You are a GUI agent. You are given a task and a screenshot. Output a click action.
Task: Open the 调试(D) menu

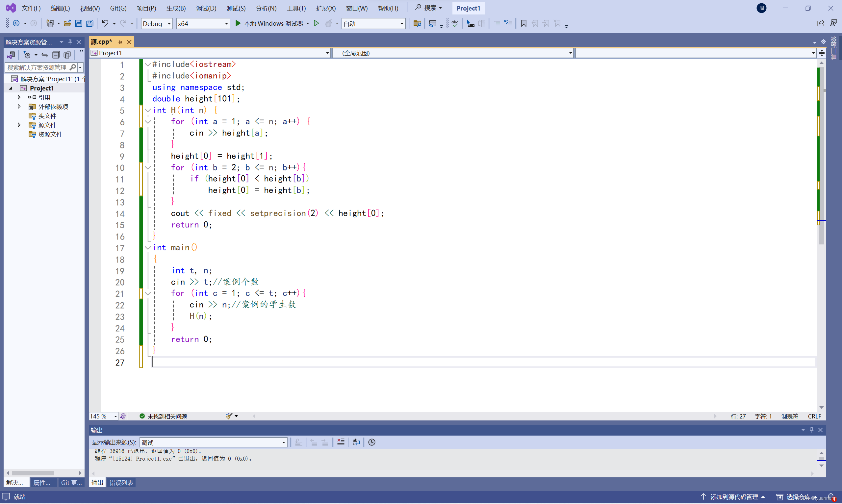[206, 8]
